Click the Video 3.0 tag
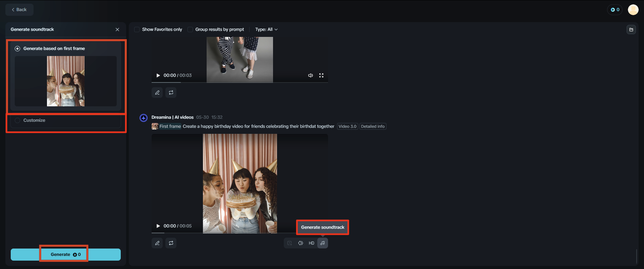Viewport: 644px width, 269px height. click(x=347, y=126)
